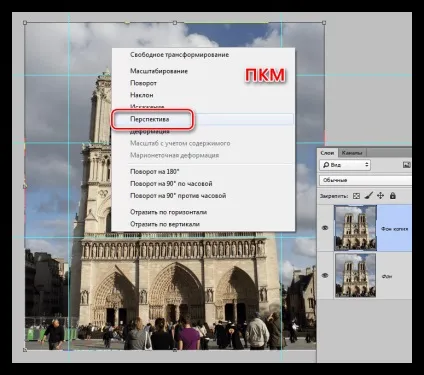Hide the Фон layer
This screenshot has height=375, width=424.
(x=325, y=275)
